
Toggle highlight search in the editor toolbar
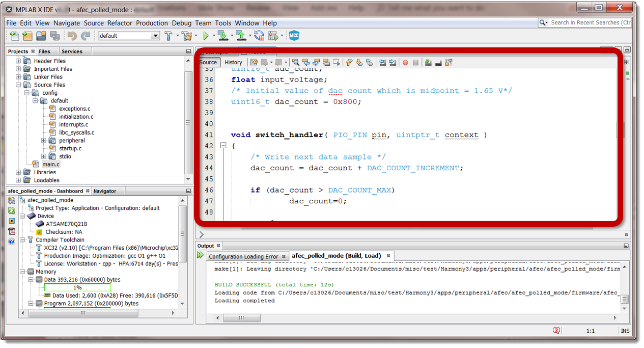coord(326,62)
